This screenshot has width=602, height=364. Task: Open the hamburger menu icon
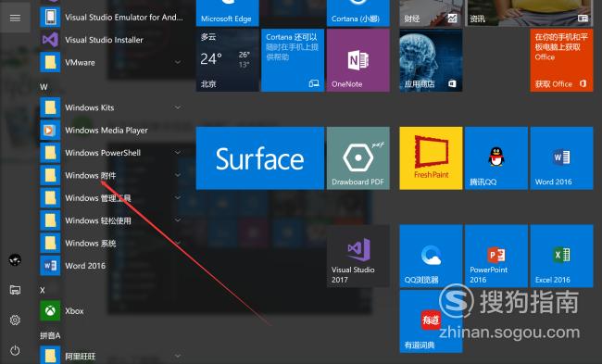click(x=15, y=18)
